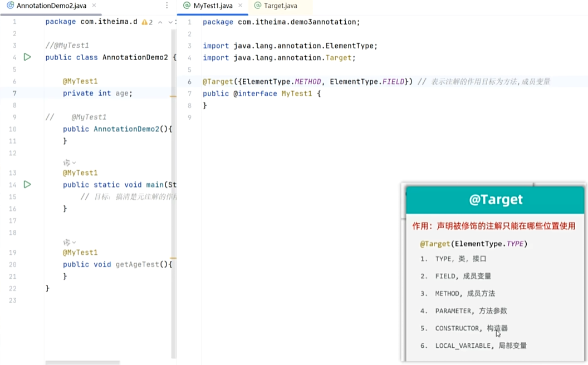588x365 pixels.
Task: Open the left editor tab options menu
Action: click(x=167, y=6)
